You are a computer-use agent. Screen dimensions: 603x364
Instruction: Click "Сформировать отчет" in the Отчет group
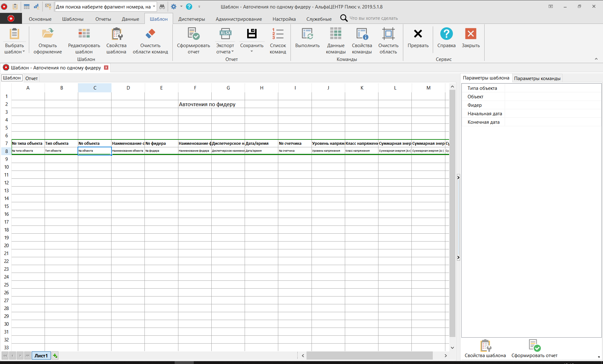[x=193, y=40]
